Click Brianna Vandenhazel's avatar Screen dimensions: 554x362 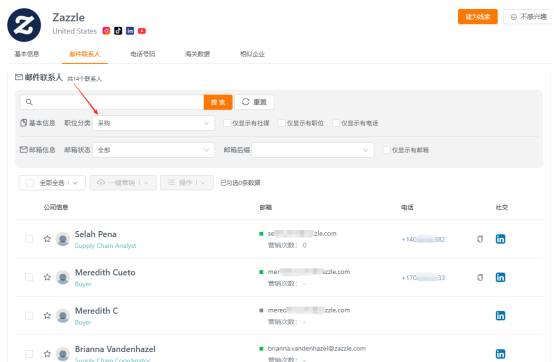coord(63,354)
